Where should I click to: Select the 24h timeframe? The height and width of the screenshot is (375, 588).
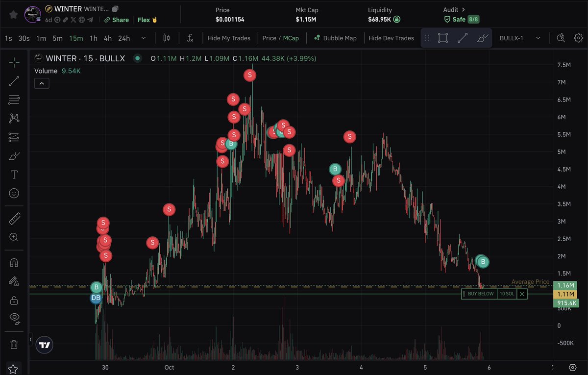[x=124, y=38]
